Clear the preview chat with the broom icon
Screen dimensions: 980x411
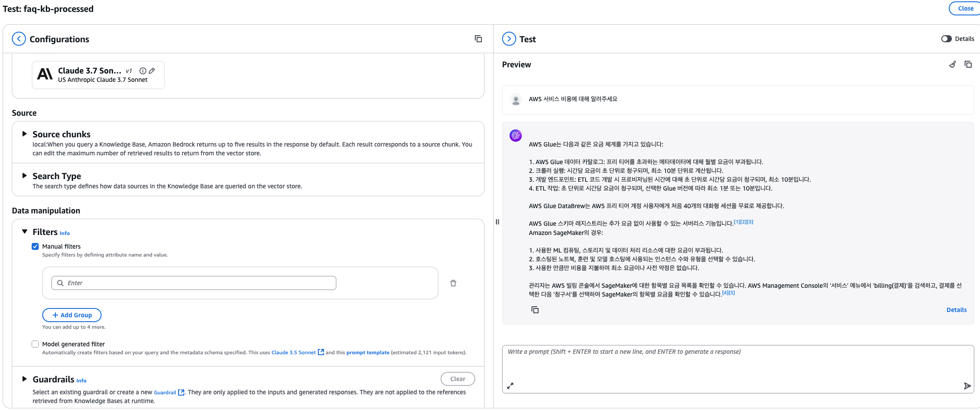click(952, 64)
